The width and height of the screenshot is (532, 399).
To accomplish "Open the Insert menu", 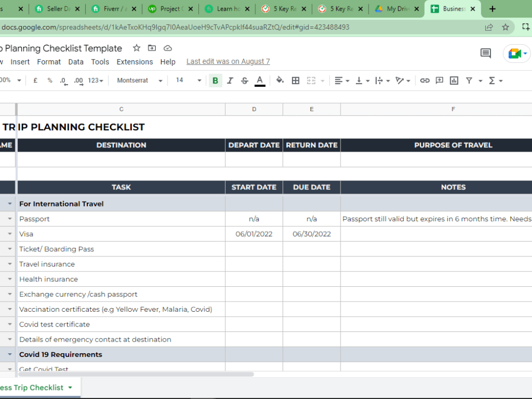I will [20, 62].
